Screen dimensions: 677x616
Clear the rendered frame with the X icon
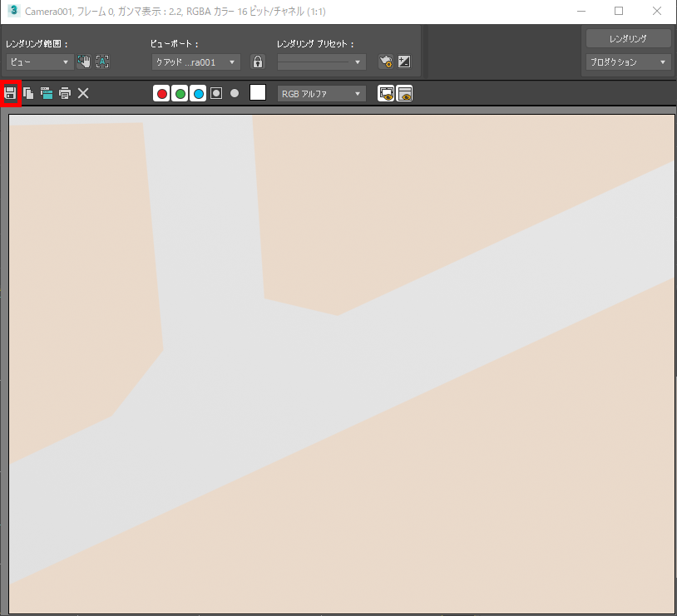point(83,93)
